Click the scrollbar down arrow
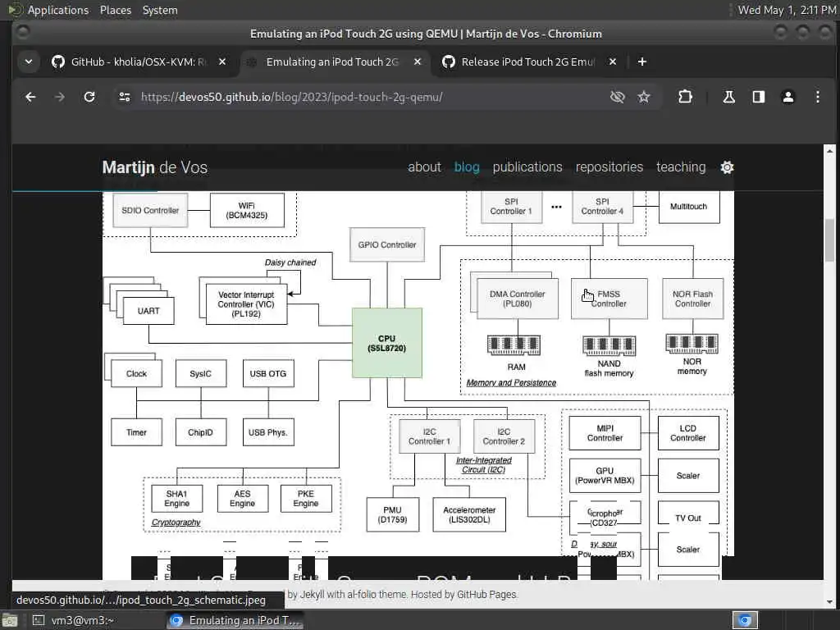Screen dimensions: 840x630 829,601
